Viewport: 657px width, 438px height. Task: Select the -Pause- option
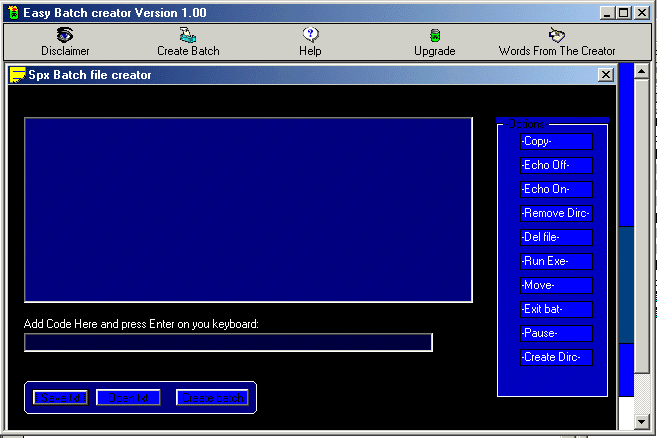(x=556, y=333)
